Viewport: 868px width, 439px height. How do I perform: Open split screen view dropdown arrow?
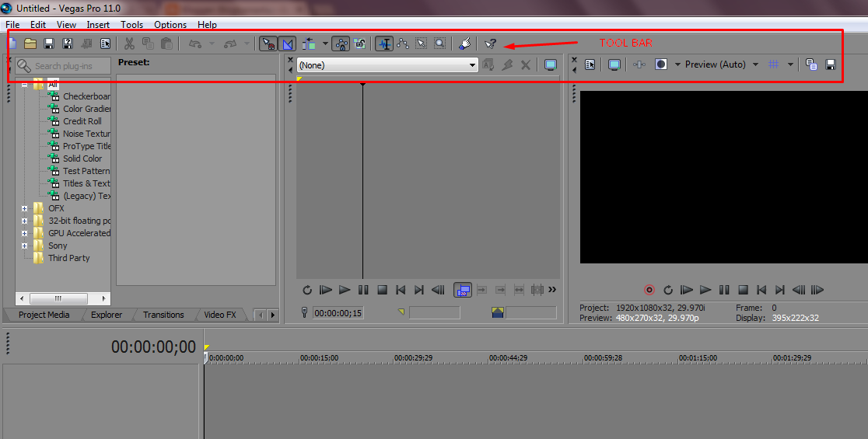tap(677, 64)
